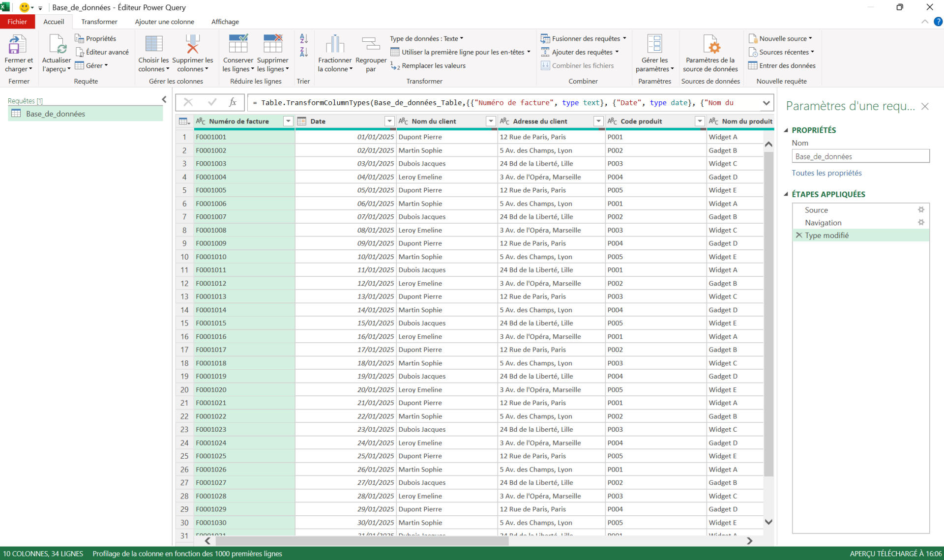Cancel formula edit with the X icon
The image size is (944, 560).
(x=188, y=102)
